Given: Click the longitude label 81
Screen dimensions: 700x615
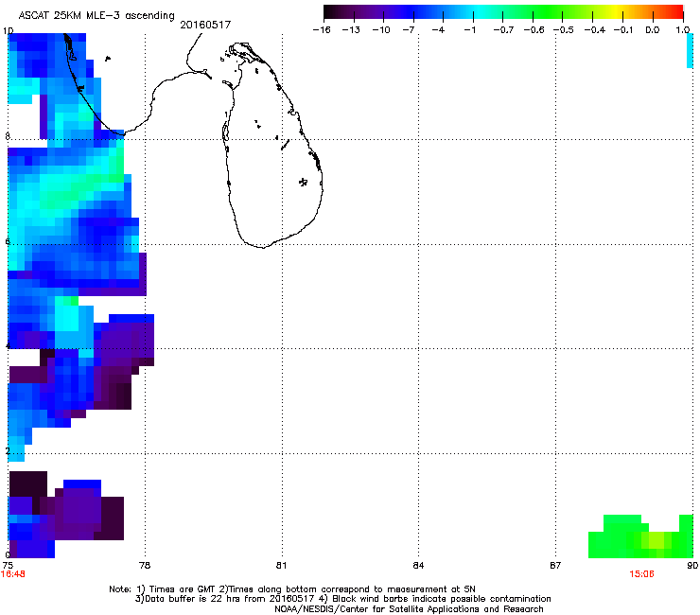Looking at the screenshot, I should [281, 566].
